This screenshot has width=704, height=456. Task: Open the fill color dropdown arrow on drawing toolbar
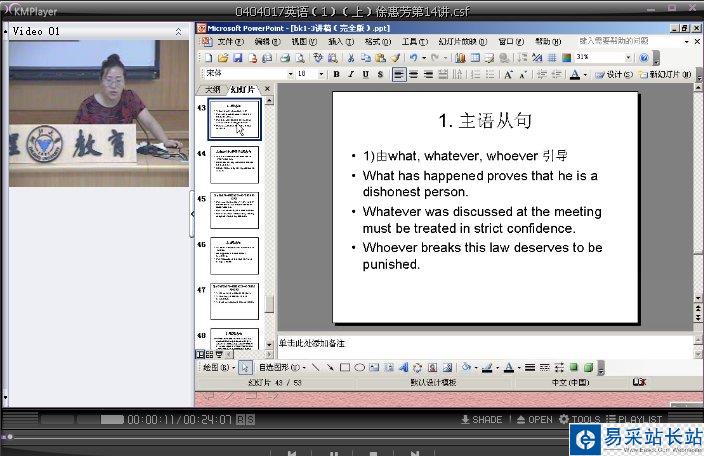coord(476,368)
